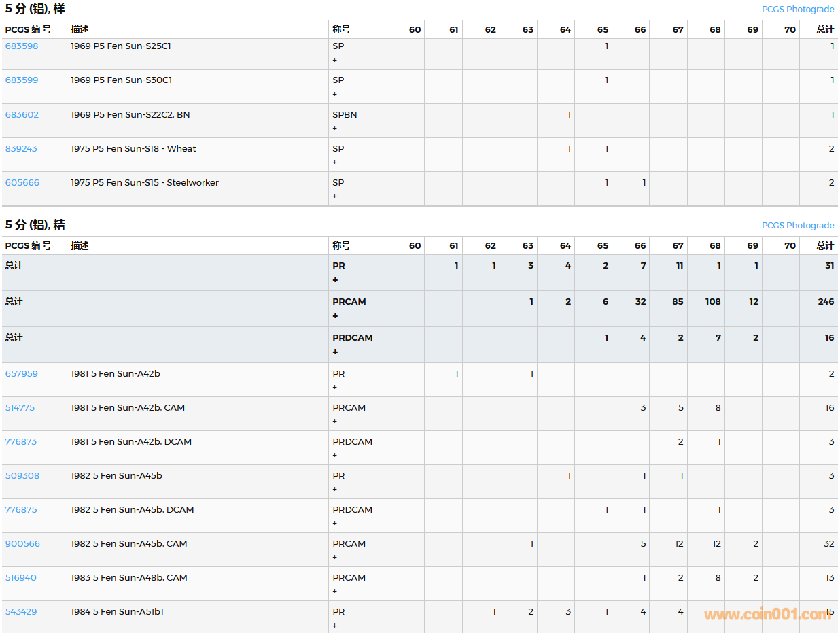Click coin number 683602 link
The height and width of the screenshot is (633, 840).
(x=22, y=114)
